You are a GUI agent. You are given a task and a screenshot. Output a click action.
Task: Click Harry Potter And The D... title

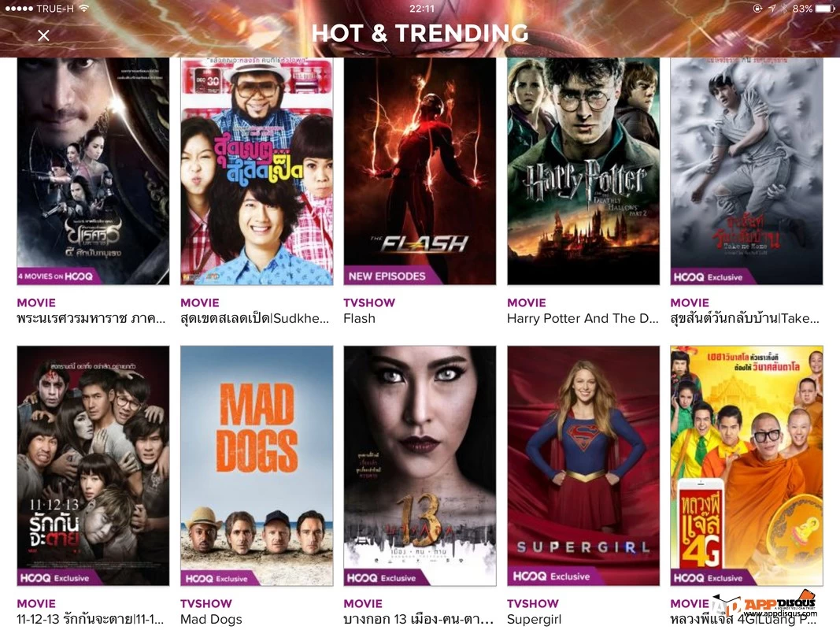[583, 318]
